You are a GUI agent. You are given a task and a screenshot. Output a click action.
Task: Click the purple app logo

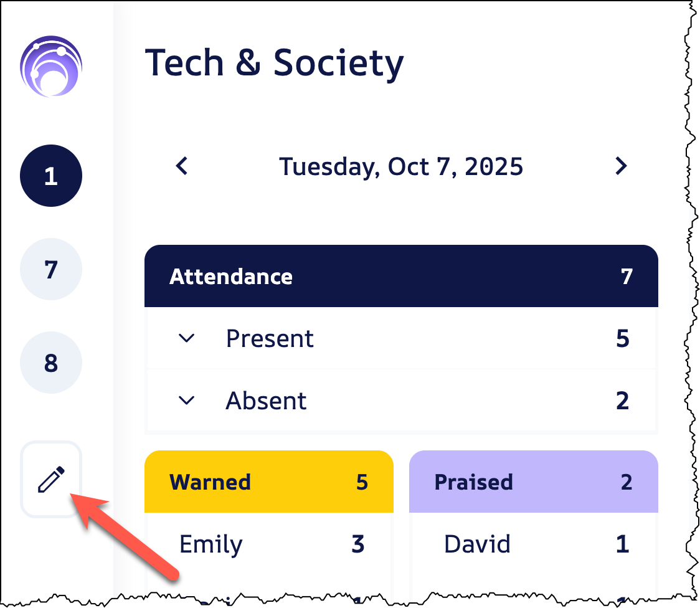51,67
